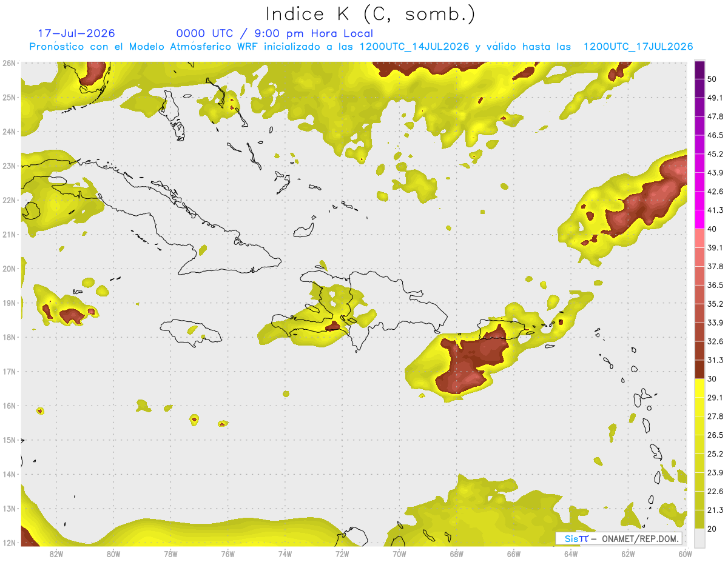Click the 24N latitude label
This screenshot has width=728, height=562.
9,132
